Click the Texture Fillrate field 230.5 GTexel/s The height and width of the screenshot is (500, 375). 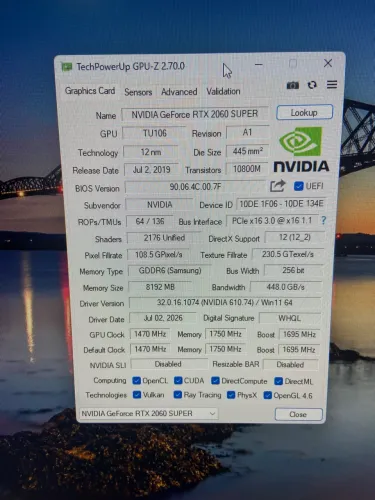[288, 254]
